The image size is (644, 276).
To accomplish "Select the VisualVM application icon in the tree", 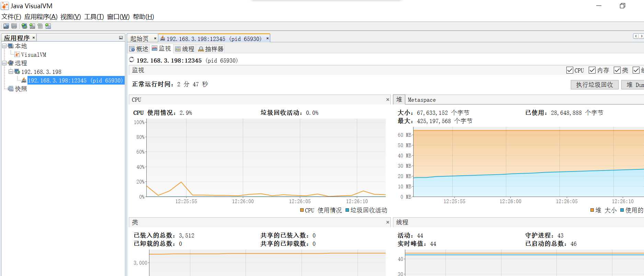I will point(17,54).
